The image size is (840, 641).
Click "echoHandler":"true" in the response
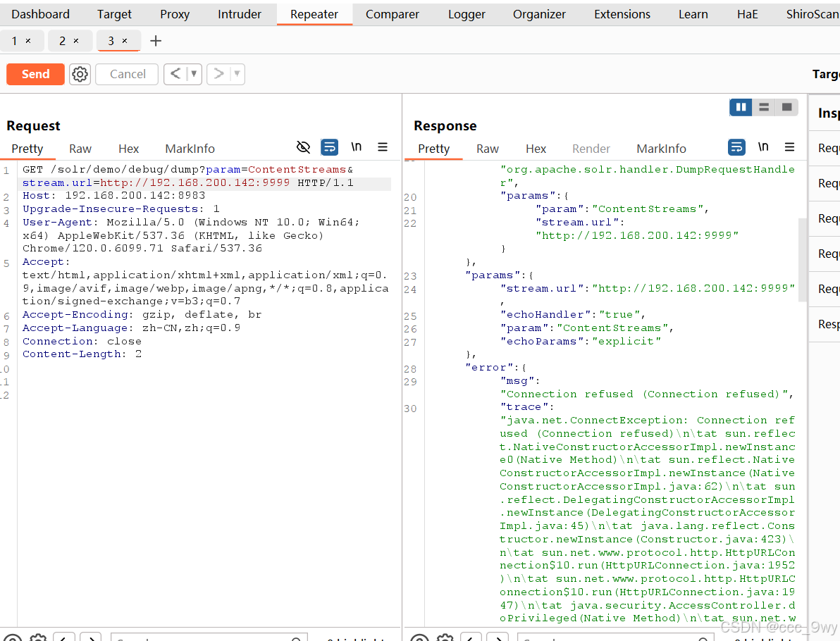[x=573, y=314]
